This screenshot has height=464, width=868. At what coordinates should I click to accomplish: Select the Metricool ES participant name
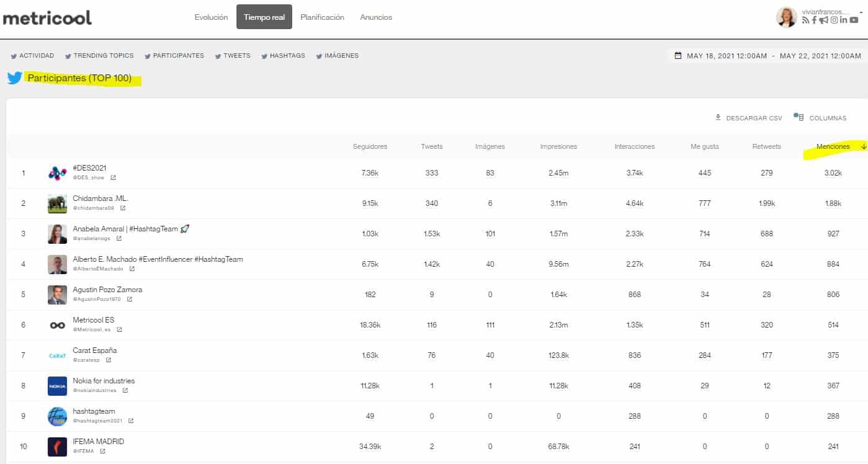94,320
